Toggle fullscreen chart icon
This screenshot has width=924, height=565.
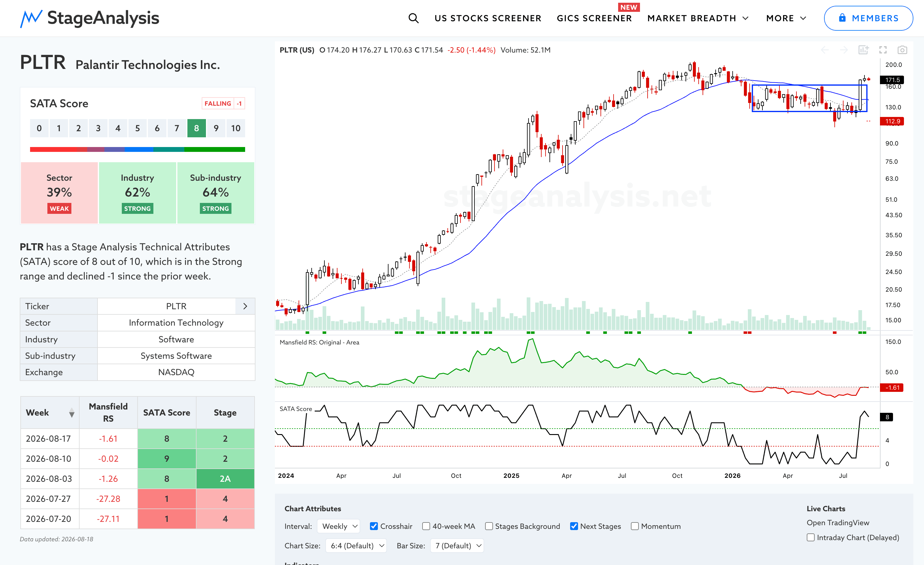tap(883, 50)
